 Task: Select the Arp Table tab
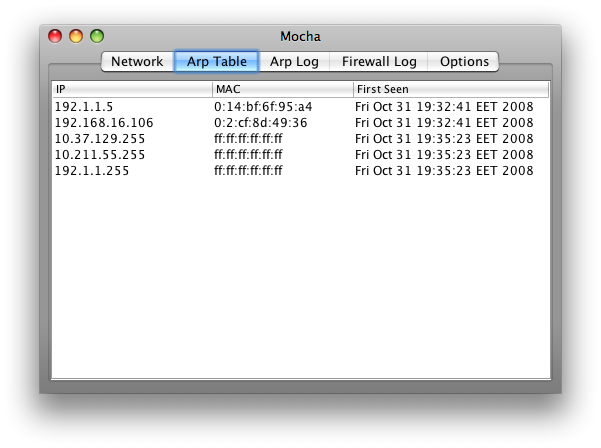click(217, 62)
